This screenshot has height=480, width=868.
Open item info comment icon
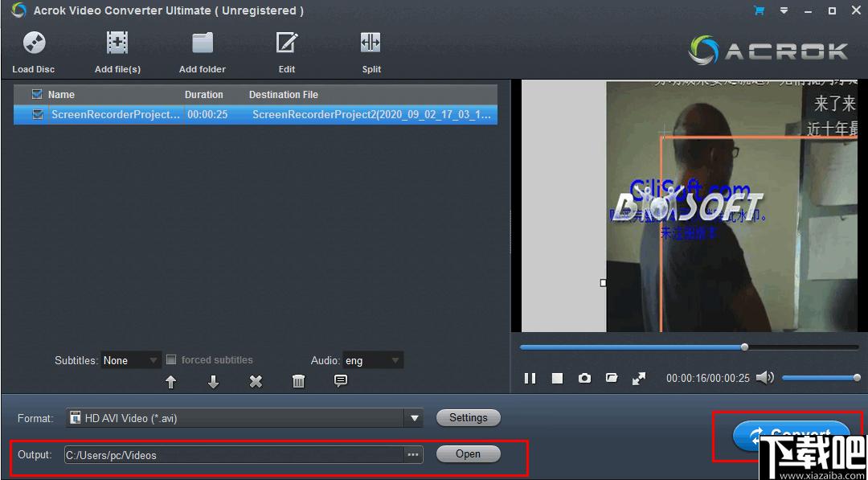(341, 380)
